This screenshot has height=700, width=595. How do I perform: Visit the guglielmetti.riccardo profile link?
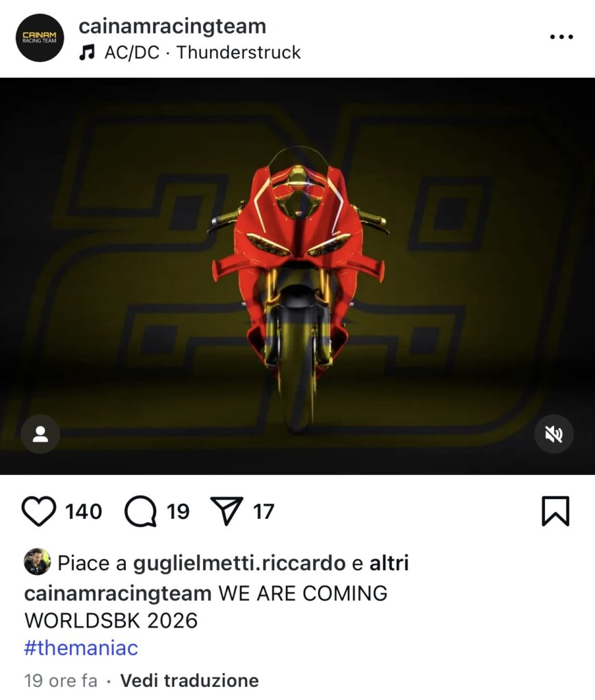coord(239,563)
